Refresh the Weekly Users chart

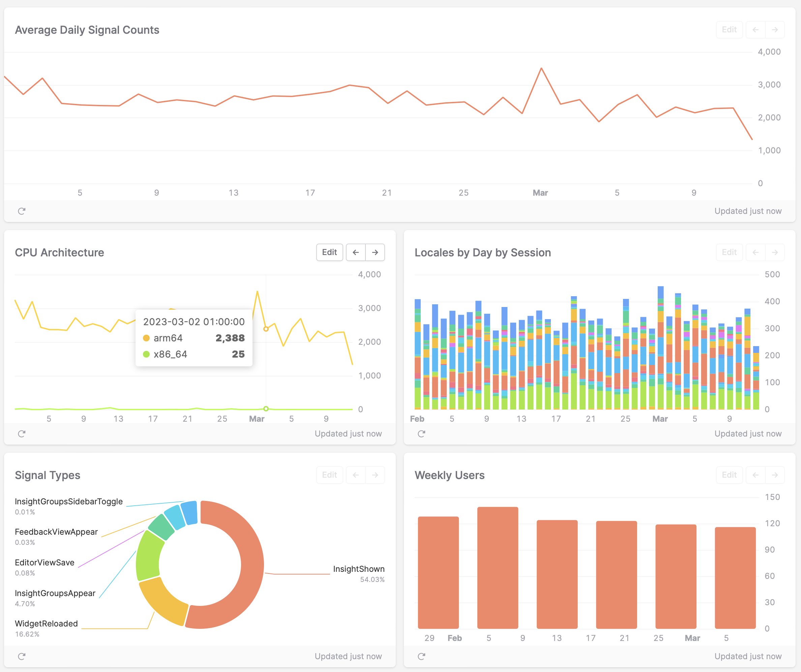tap(421, 656)
